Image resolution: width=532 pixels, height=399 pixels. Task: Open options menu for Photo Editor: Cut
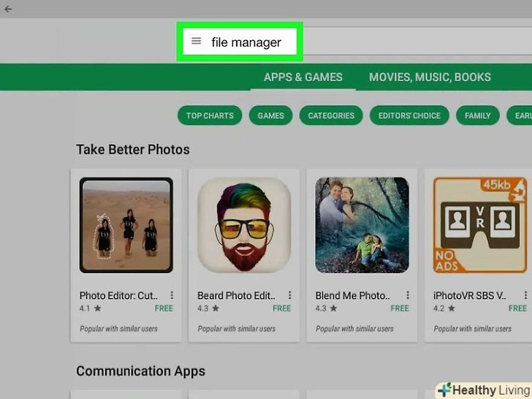[172, 295]
